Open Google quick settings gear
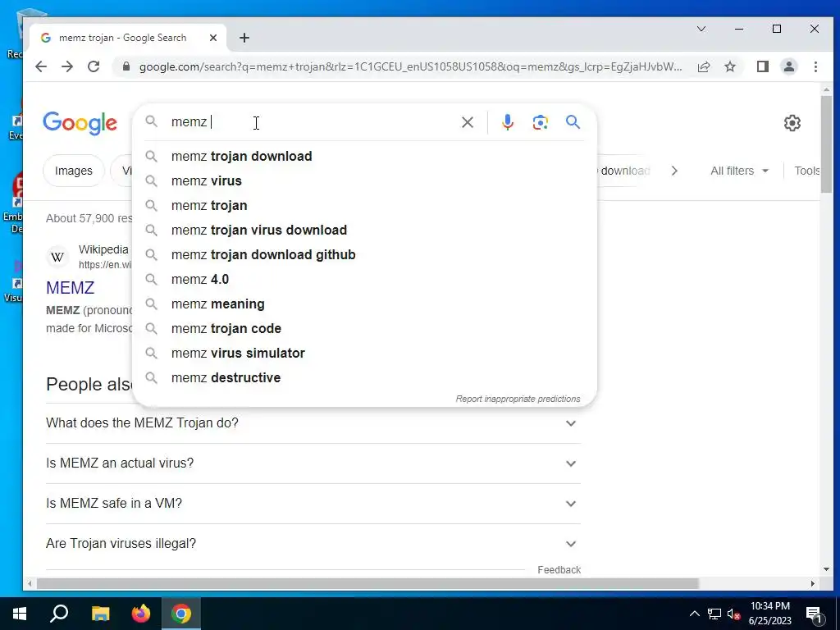Screen dimensions: 840x630 coord(792,123)
